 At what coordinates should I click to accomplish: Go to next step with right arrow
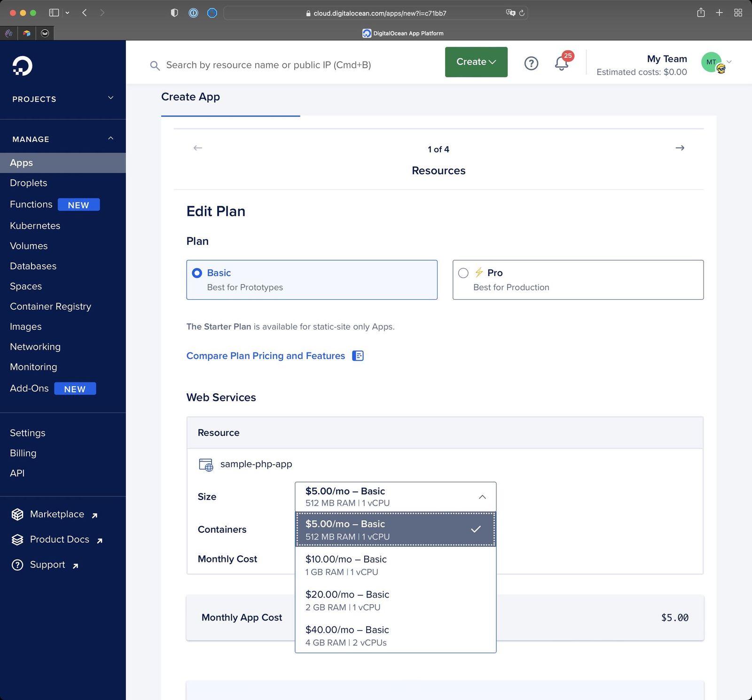(680, 148)
